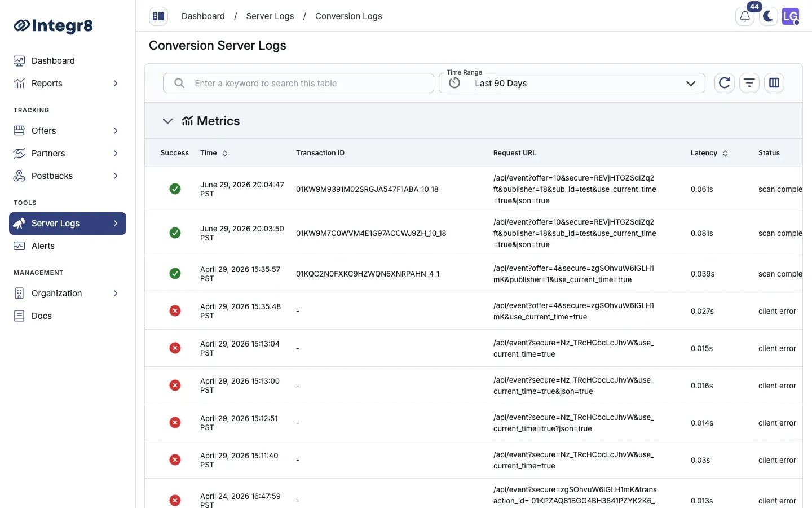This screenshot has width=812, height=508.
Task: Click the error icon for 15:12:51 row
Action: tap(175, 422)
